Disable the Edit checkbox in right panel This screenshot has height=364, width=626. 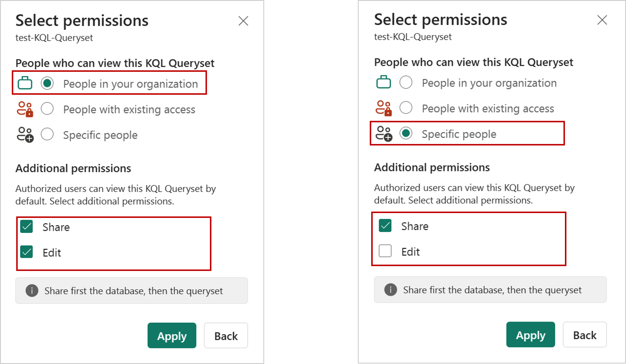(385, 251)
